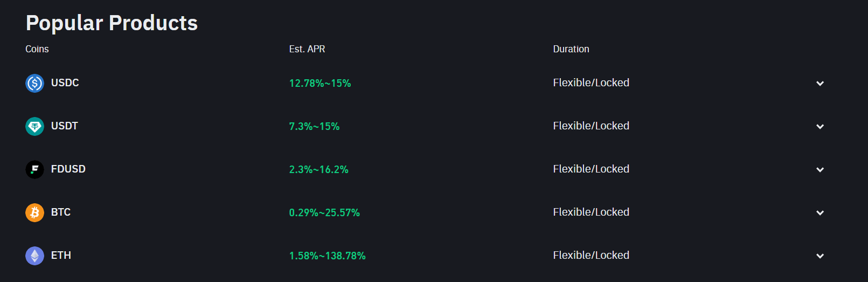Expand the USDT row chevron
This screenshot has width=868, height=282.
(820, 126)
